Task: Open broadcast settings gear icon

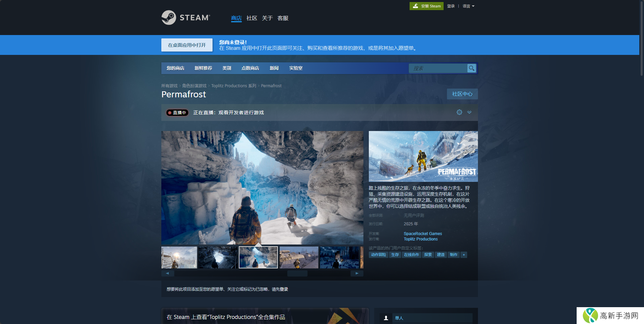Action: (459, 112)
